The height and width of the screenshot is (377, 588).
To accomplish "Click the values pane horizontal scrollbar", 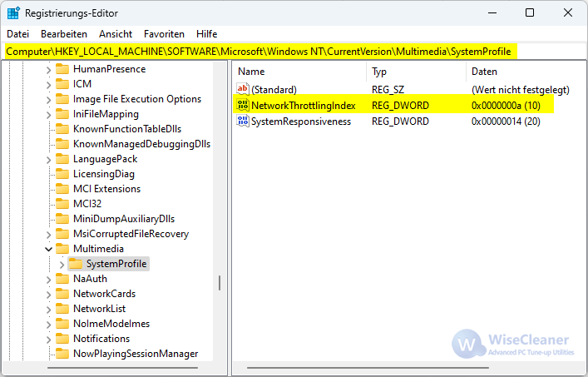I will pyautogui.click(x=368, y=368).
